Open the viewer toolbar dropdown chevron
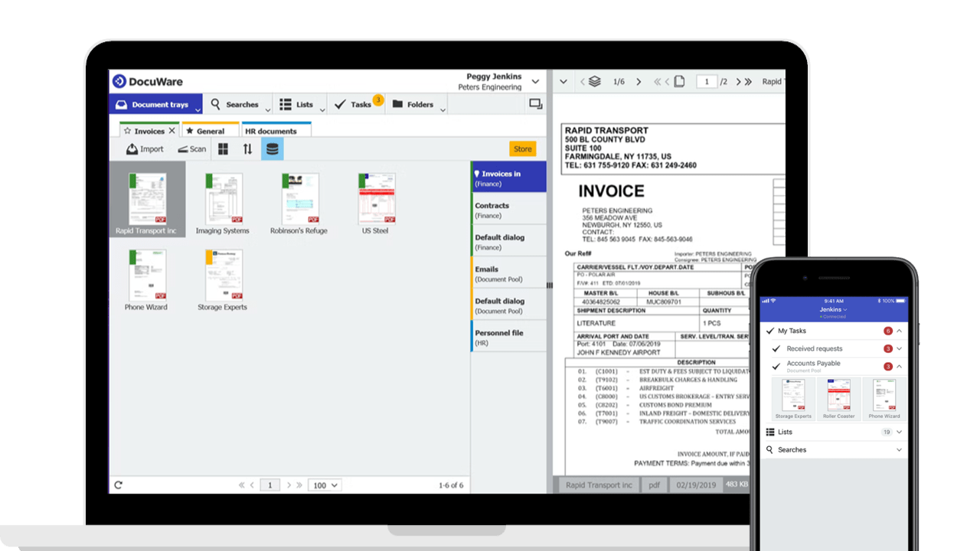The image size is (980, 551). [x=563, y=81]
